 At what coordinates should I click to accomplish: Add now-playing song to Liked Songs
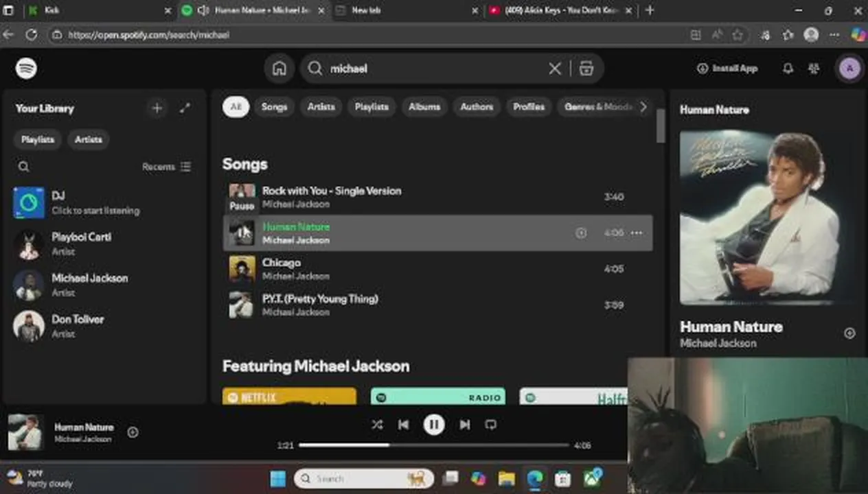(133, 432)
